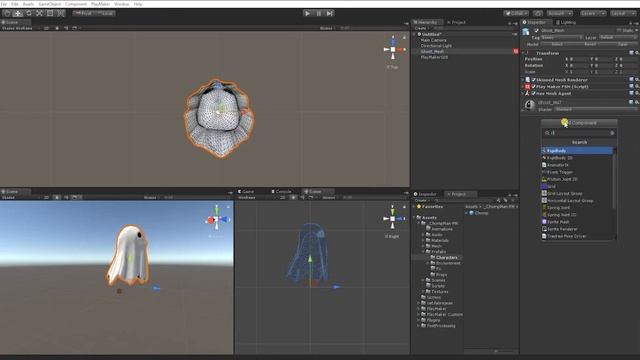The width and height of the screenshot is (640, 360).
Task: Click the perspective scene orientation gizmo
Action: (217, 220)
